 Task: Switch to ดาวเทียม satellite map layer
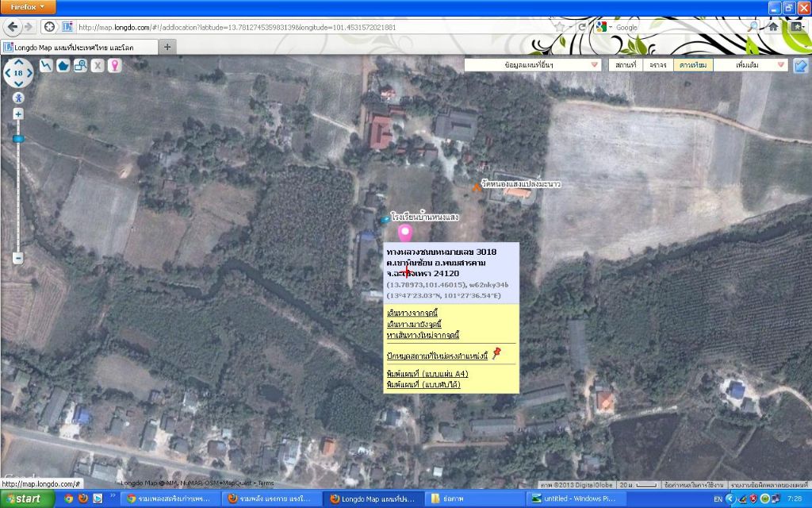coord(692,65)
